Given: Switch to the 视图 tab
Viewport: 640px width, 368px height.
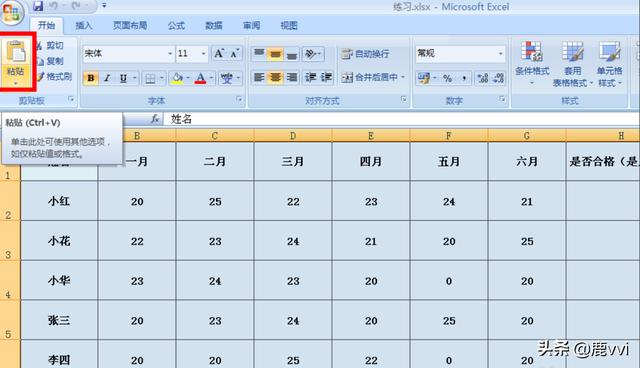Looking at the screenshot, I should (x=289, y=25).
